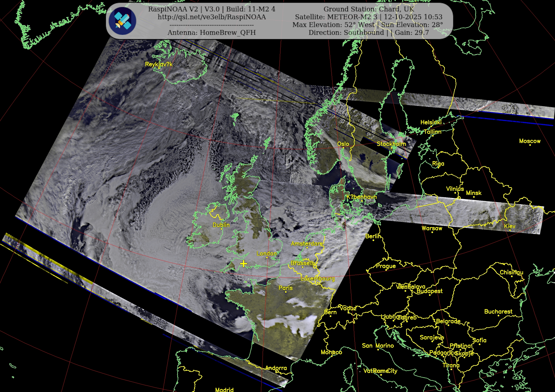555x392 pixels.
Task: Click the Madrid label at bottom
Action: [224, 389]
